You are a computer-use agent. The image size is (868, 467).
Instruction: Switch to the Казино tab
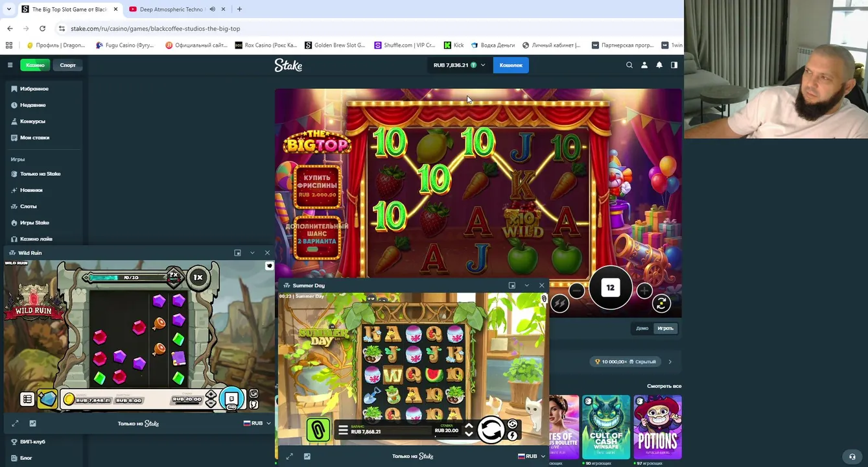tap(35, 65)
